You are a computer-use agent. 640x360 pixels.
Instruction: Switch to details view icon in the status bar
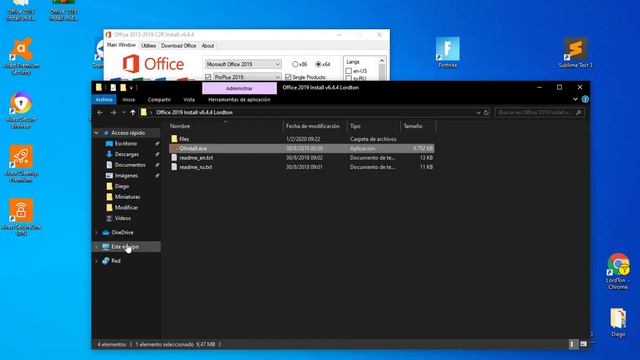click(x=572, y=344)
